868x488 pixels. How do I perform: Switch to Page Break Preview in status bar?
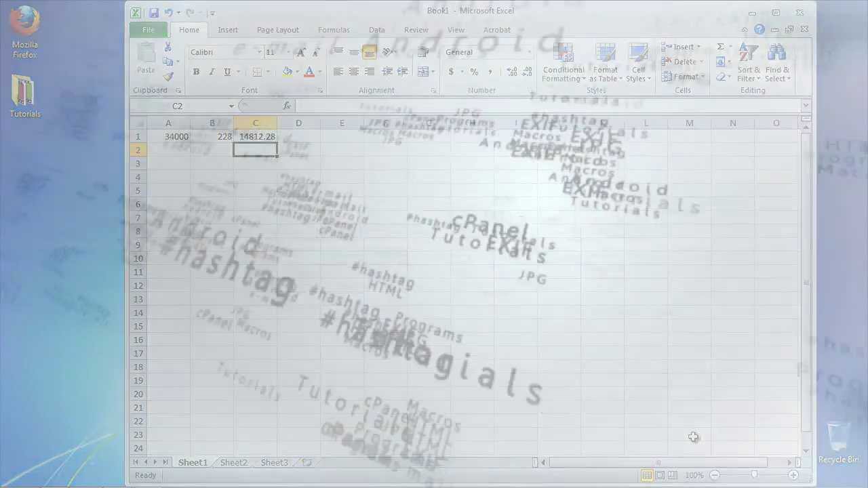672,475
